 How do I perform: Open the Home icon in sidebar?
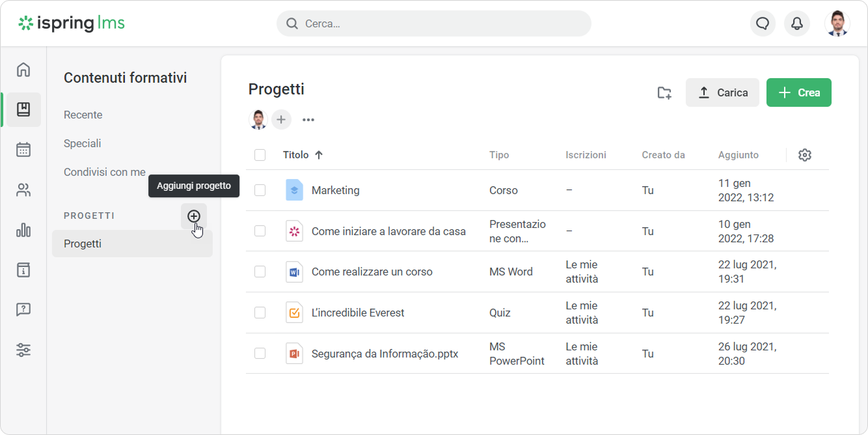(x=23, y=70)
